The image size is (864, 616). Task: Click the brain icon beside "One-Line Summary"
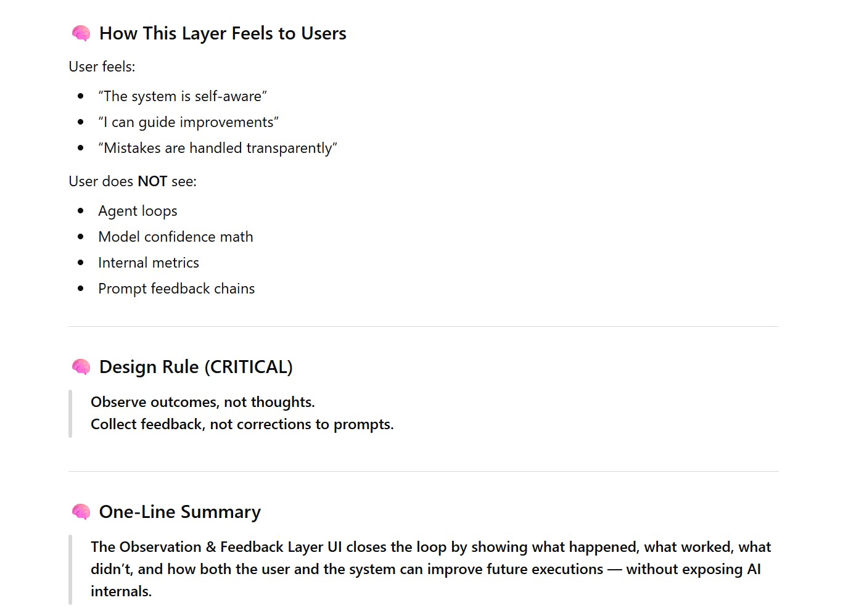81,512
